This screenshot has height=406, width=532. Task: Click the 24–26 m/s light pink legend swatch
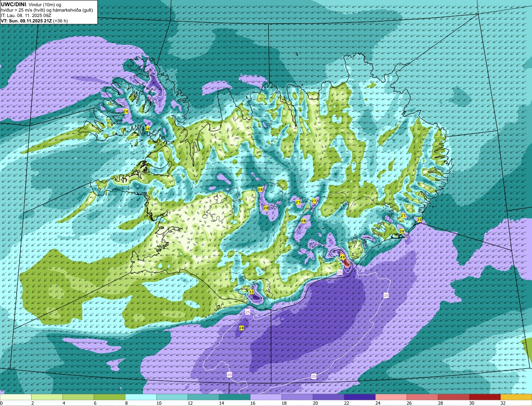(x=391, y=397)
